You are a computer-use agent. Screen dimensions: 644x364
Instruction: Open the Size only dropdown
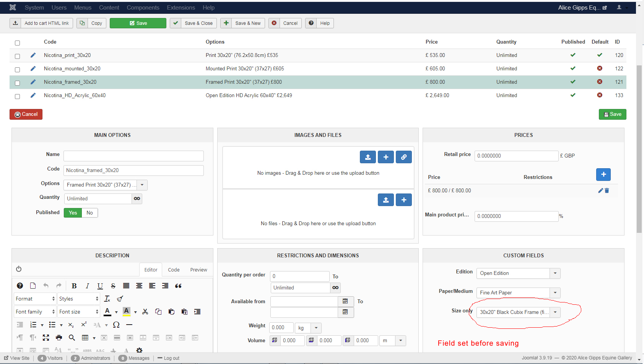518,312
